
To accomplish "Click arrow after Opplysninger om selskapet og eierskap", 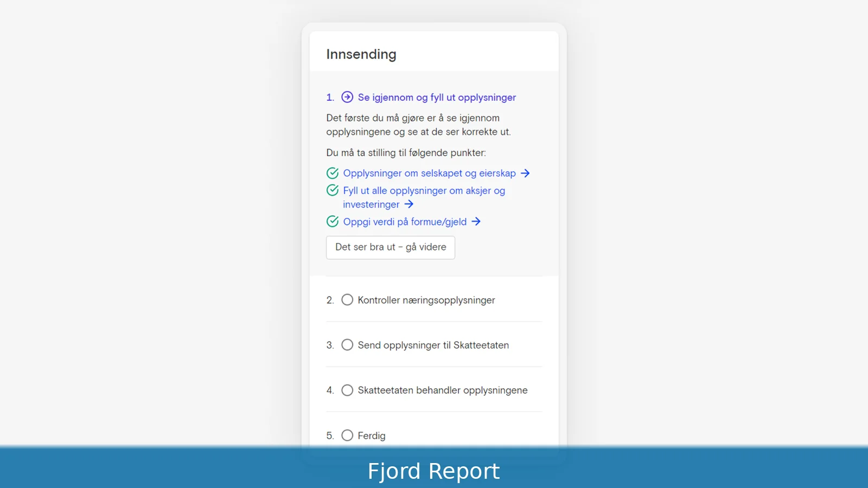I will (x=525, y=173).
